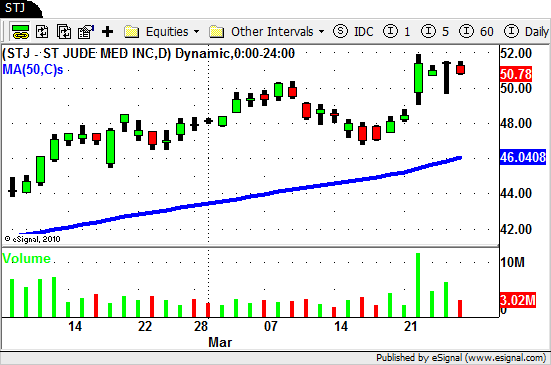
Task: Click the 10M volume axis label
Action: coord(512,262)
